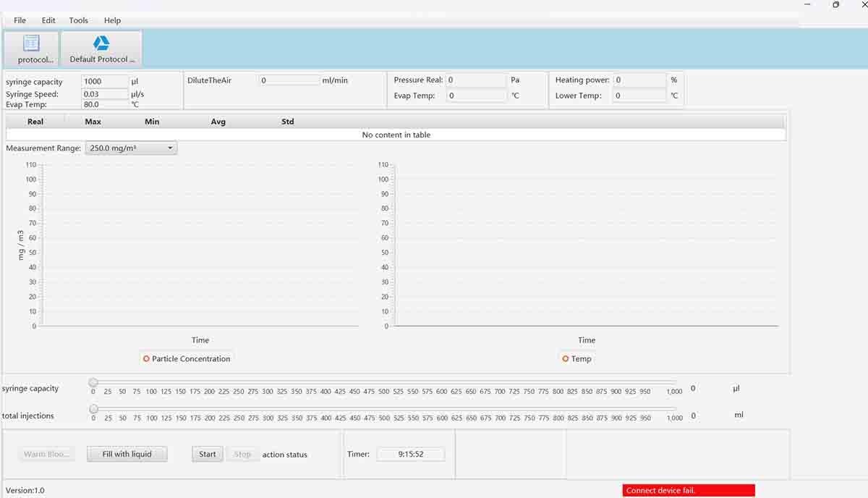Expand the Measurement Range dropdown
The width and height of the screenshot is (868, 498).
click(x=131, y=148)
